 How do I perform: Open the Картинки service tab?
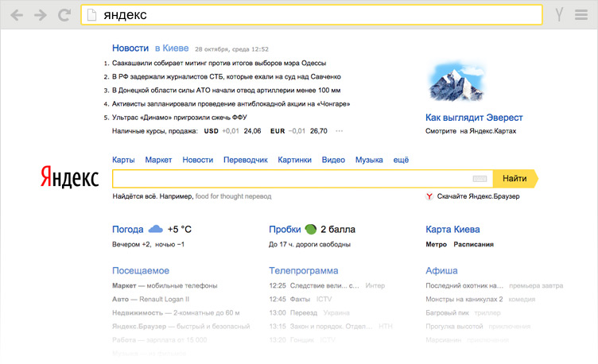point(294,160)
